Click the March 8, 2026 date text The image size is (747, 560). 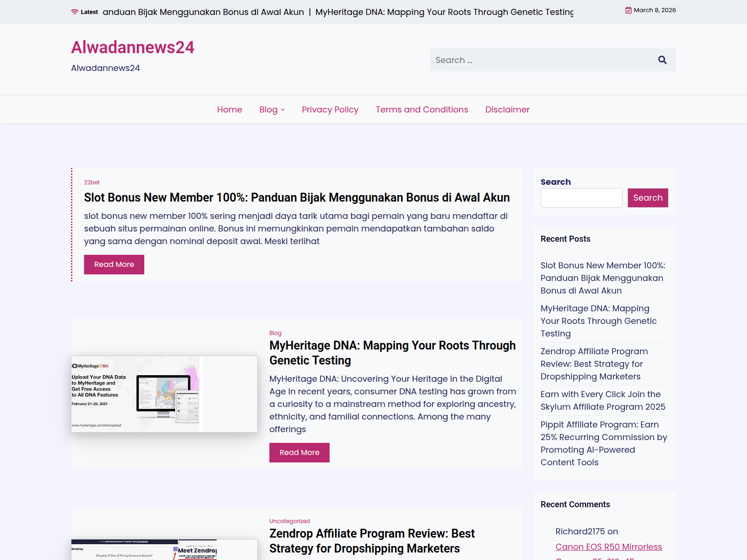coord(655,10)
